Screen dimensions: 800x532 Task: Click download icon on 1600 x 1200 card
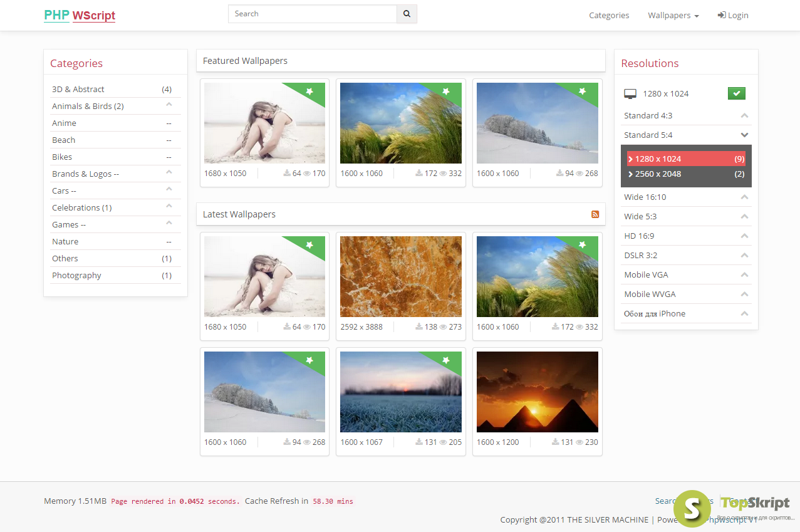(x=556, y=442)
